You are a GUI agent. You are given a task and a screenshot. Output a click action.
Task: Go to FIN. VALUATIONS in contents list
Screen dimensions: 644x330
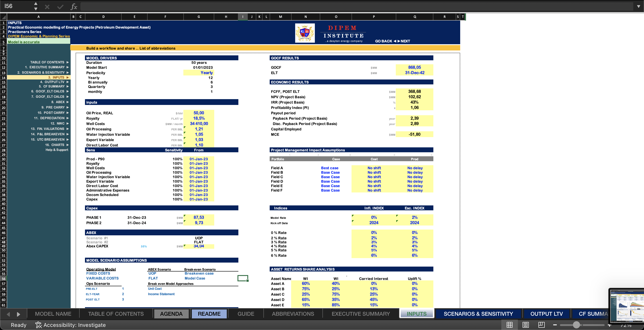tap(47, 129)
